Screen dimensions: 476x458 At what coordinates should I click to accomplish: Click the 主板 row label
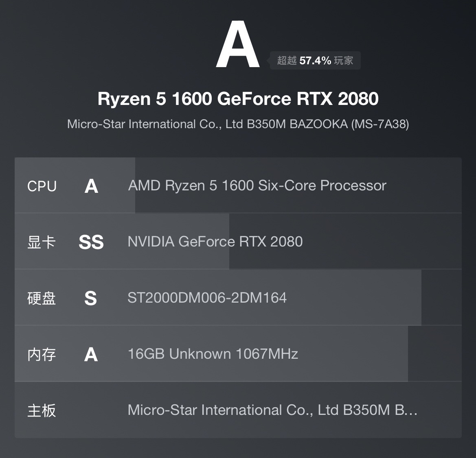point(42,411)
